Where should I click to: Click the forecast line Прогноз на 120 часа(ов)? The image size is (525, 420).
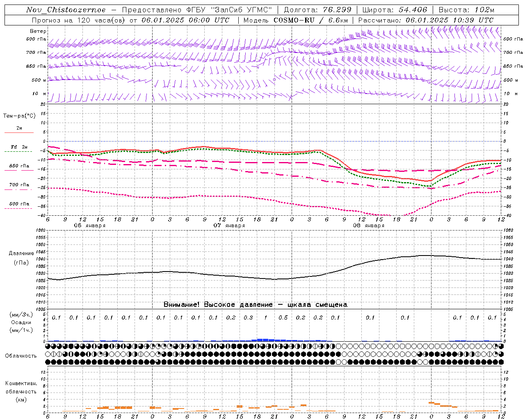click(79, 20)
